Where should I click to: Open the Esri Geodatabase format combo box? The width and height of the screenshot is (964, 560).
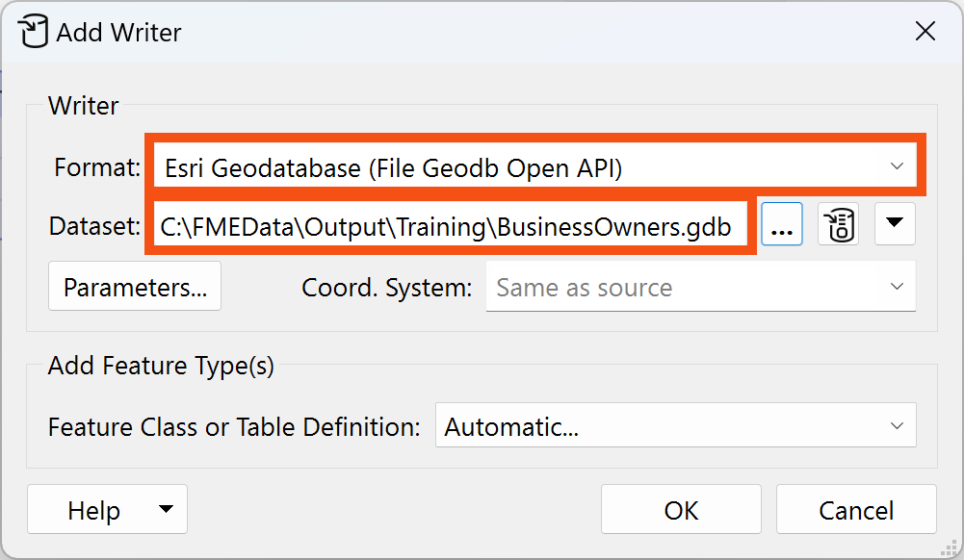520,168
